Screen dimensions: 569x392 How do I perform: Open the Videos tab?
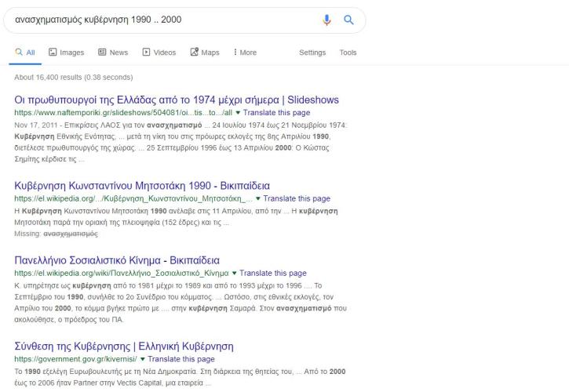[x=159, y=53]
